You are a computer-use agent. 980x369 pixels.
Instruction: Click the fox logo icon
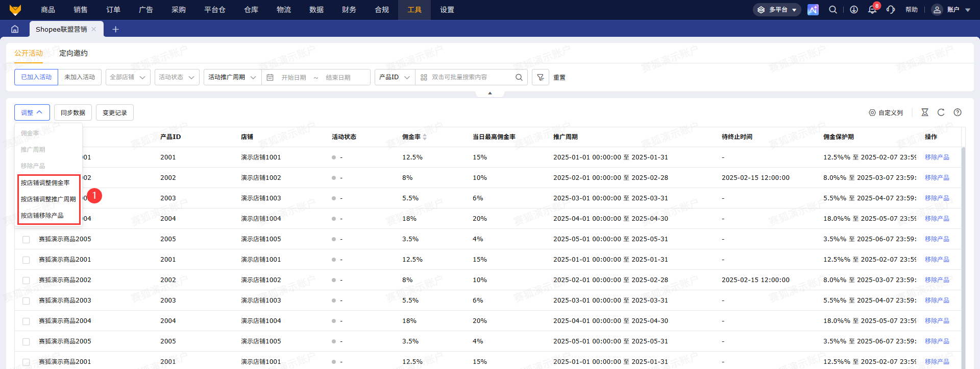[x=15, y=10]
